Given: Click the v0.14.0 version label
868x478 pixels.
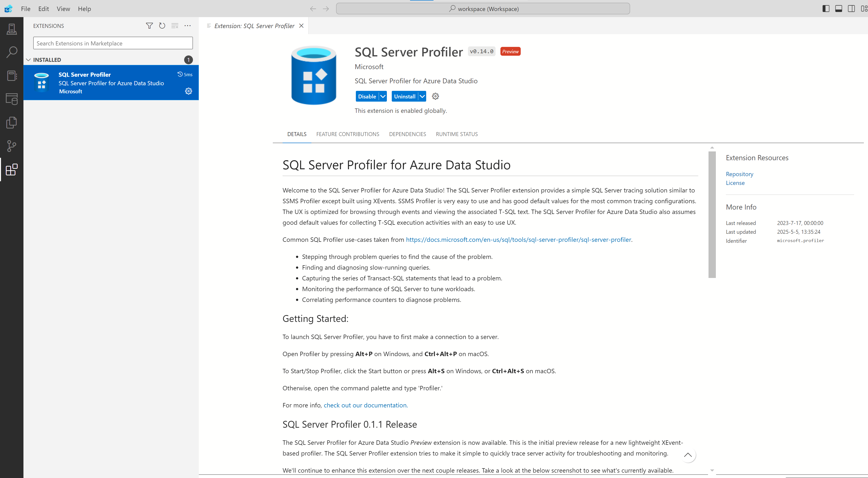Looking at the screenshot, I should [x=482, y=51].
